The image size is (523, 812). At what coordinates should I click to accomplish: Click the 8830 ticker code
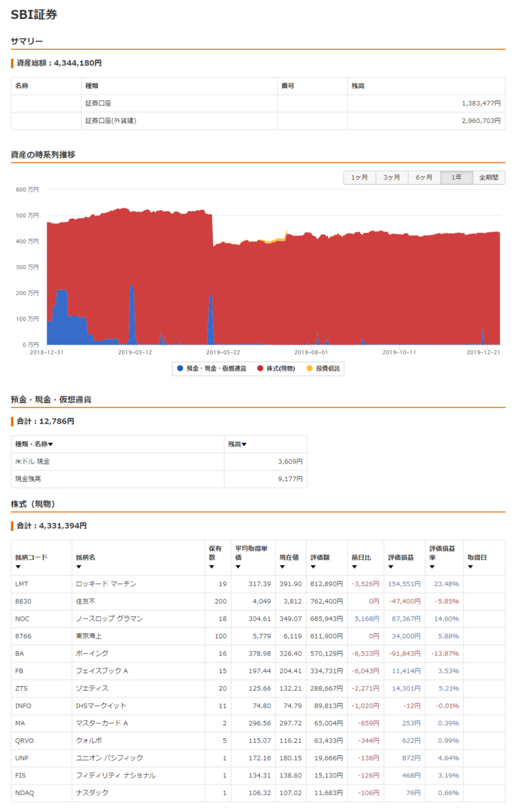pos(22,601)
